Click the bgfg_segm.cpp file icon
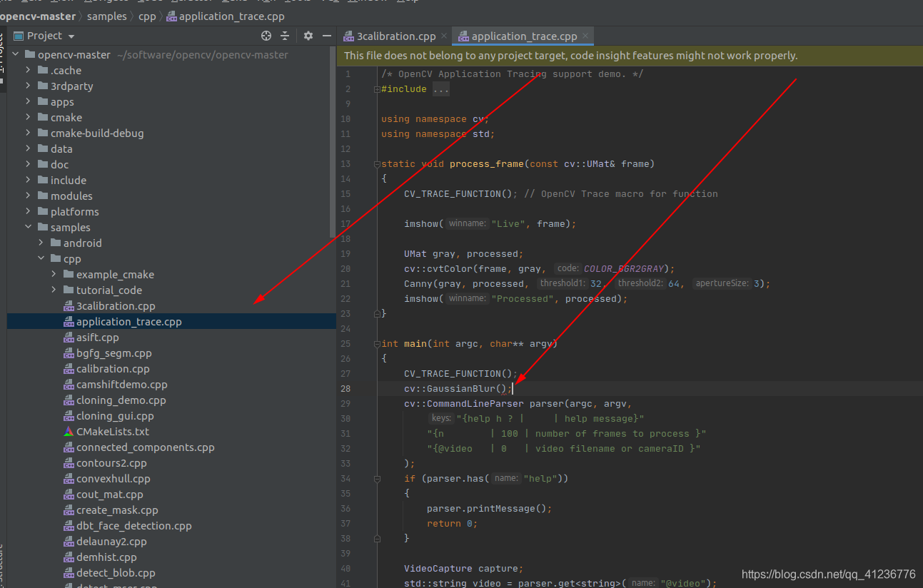Image resolution: width=923 pixels, height=588 pixels. click(x=69, y=353)
